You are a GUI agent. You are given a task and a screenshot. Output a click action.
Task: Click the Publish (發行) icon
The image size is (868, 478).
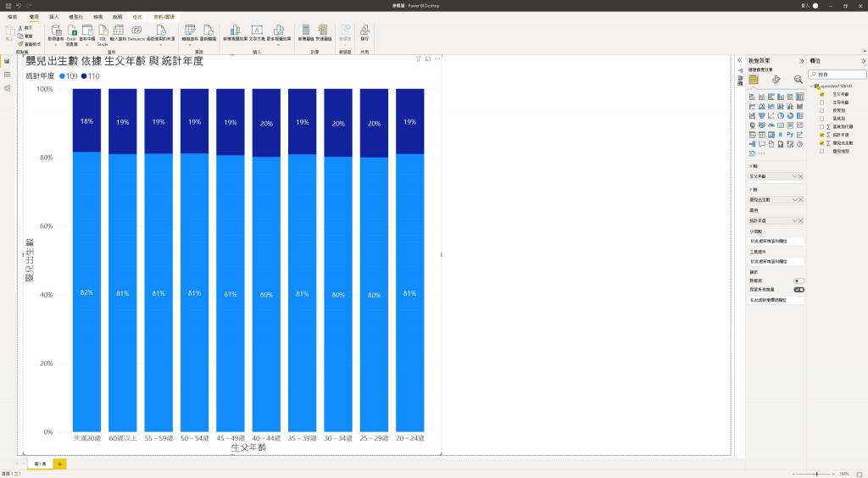(364, 30)
